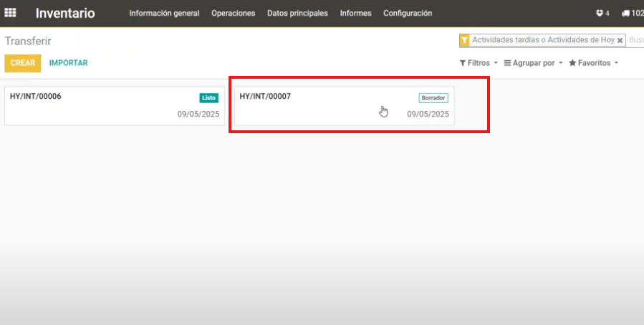This screenshot has height=325, width=644.
Task: Click the Listo status badge
Action: (208, 97)
